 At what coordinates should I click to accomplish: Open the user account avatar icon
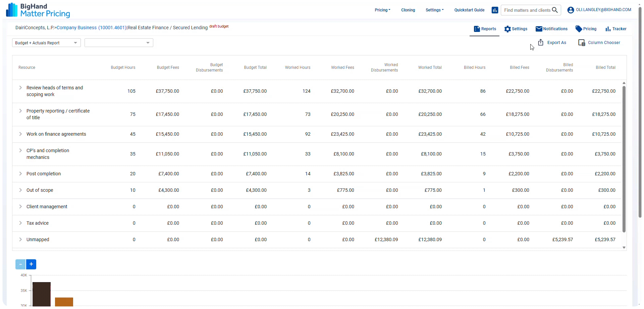[571, 10]
